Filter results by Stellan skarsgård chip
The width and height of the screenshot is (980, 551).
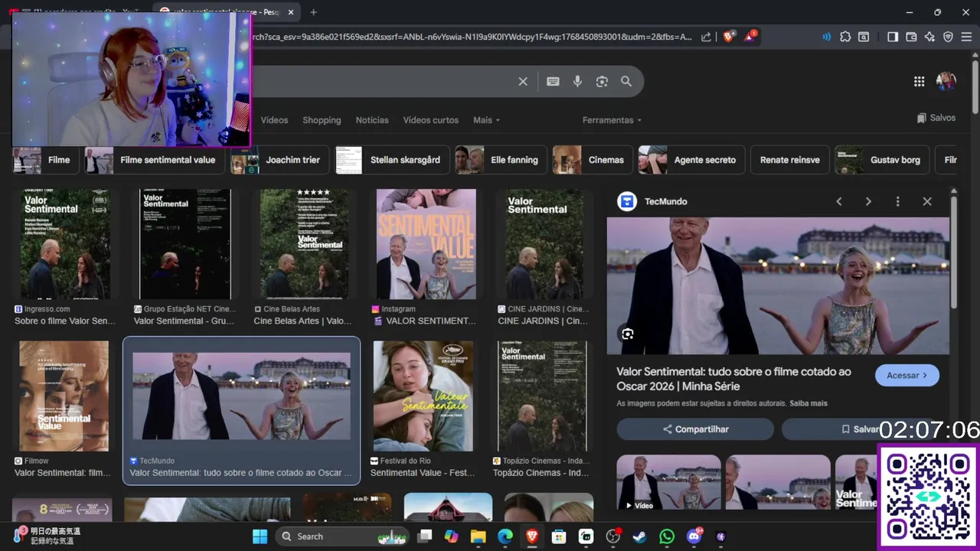[391, 160]
